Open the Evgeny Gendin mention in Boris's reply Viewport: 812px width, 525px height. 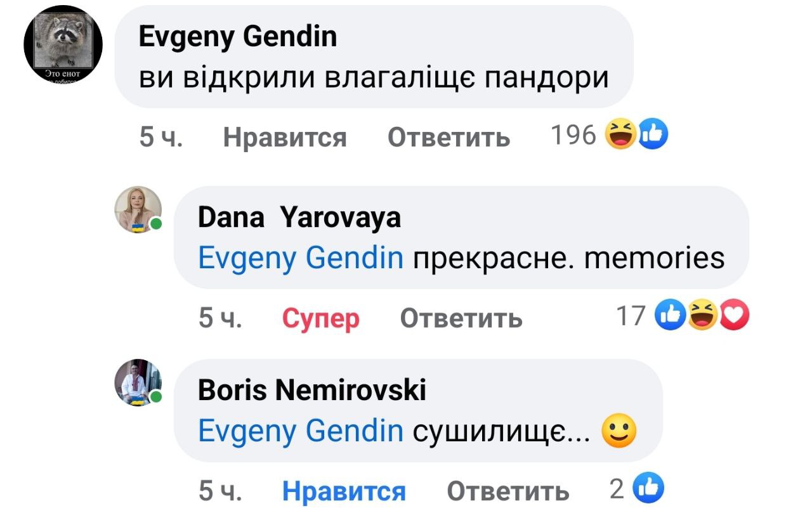tap(301, 431)
